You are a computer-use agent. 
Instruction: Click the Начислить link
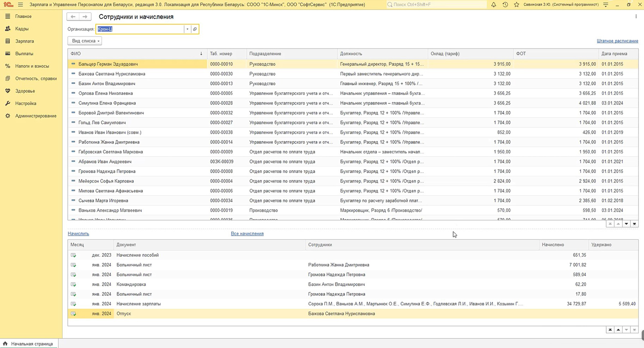pyautogui.click(x=78, y=233)
